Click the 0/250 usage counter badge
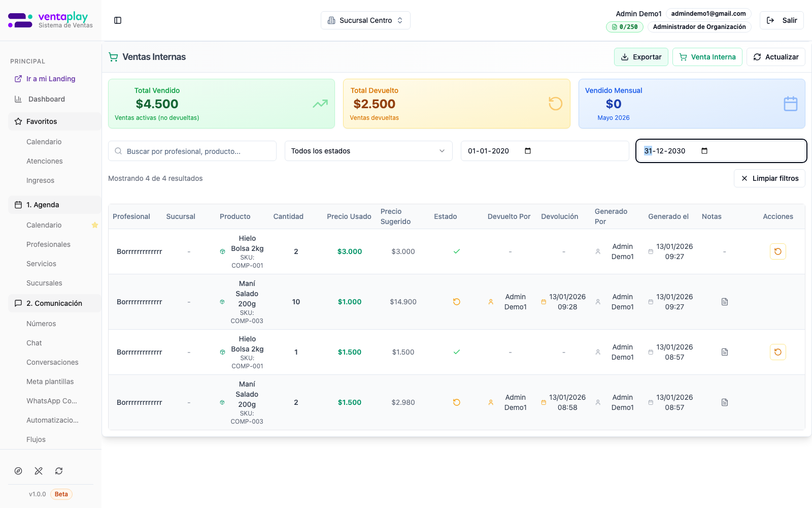This screenshot has height=508, width=812. [625, 27]
